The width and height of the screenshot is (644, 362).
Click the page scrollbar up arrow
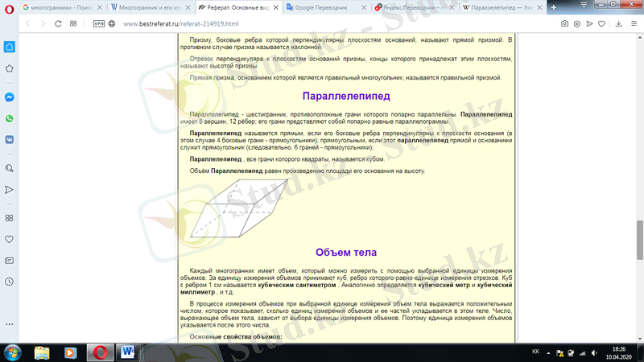pyautogui.click(x=640, y=37)
